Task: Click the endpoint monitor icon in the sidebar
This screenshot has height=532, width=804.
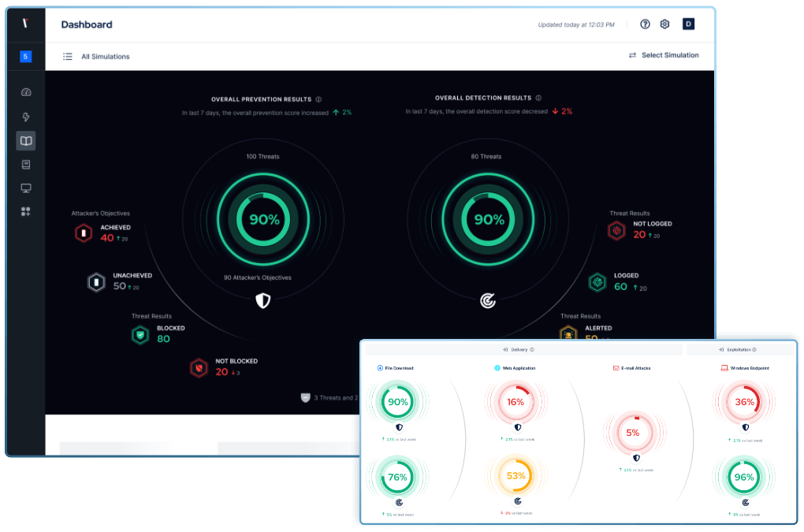Action: pyautogui.click(x=26, y=188)
